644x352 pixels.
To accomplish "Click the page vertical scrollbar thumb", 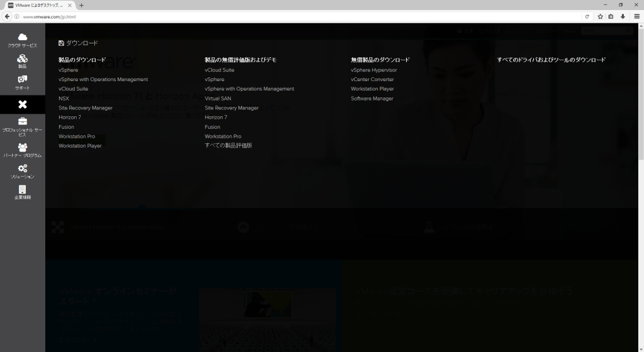I will 641,94.
